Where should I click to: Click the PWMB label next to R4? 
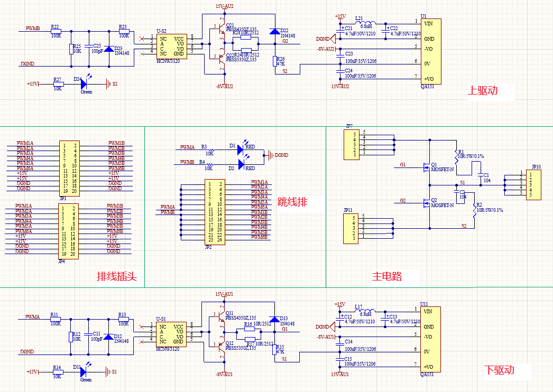pyautogui.click(x=187, y=162)
